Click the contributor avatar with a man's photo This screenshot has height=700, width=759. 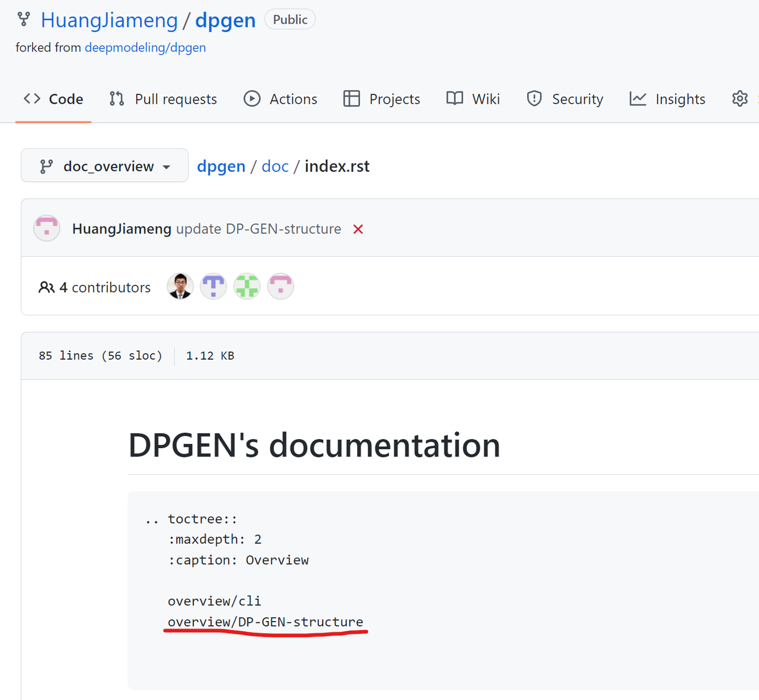click(x=180, y=287)
